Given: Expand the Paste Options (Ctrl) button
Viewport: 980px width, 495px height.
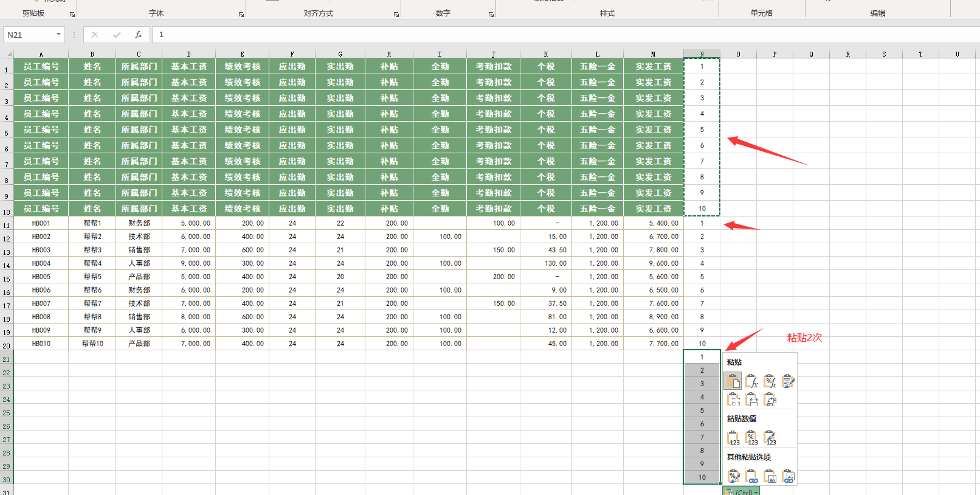Looking at the screenshot, I should 741,491.
